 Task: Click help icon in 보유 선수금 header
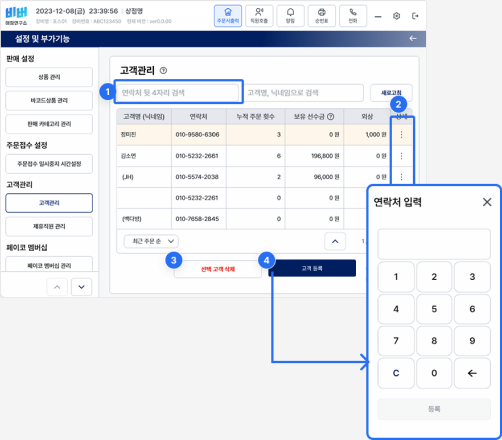330,116
